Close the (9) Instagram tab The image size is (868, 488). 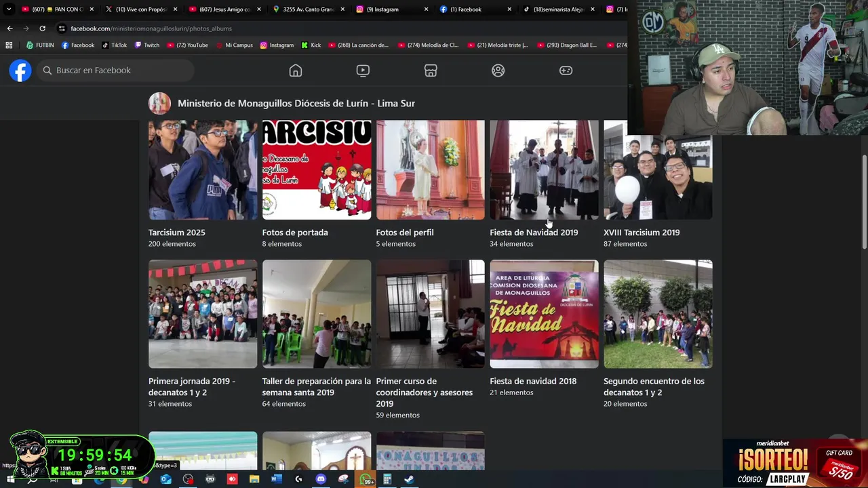click(426, 9)
